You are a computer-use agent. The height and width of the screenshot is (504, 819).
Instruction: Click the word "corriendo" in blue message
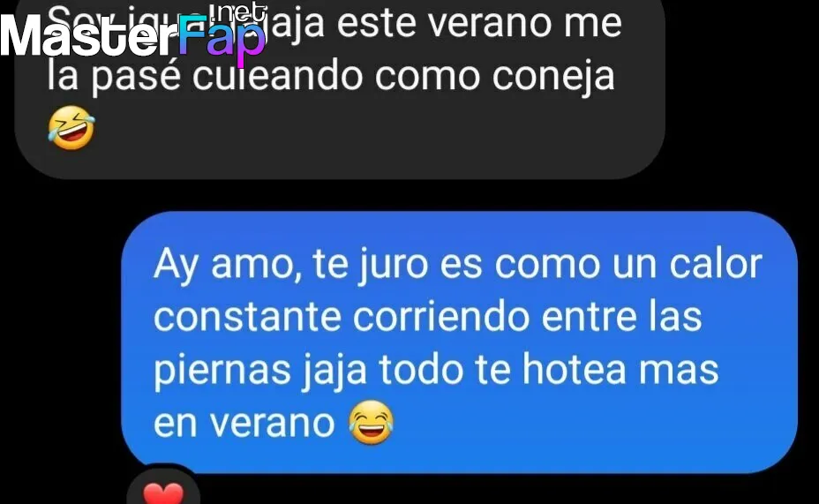(x=441, y=317)
